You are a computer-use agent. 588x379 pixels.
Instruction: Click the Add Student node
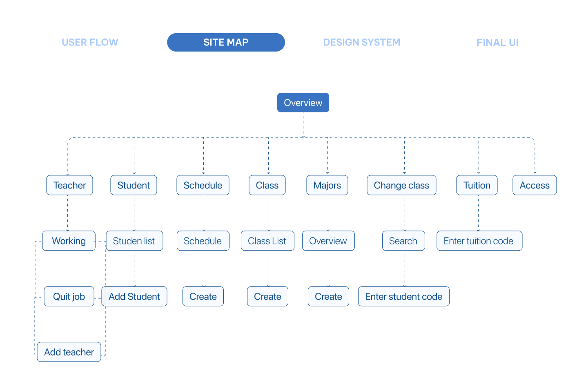pos(134,296)
